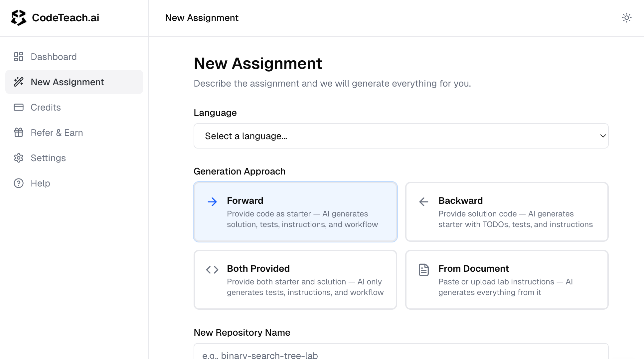Go to Credits in the sidebar

pyautogui.click(x=74, y=107)
